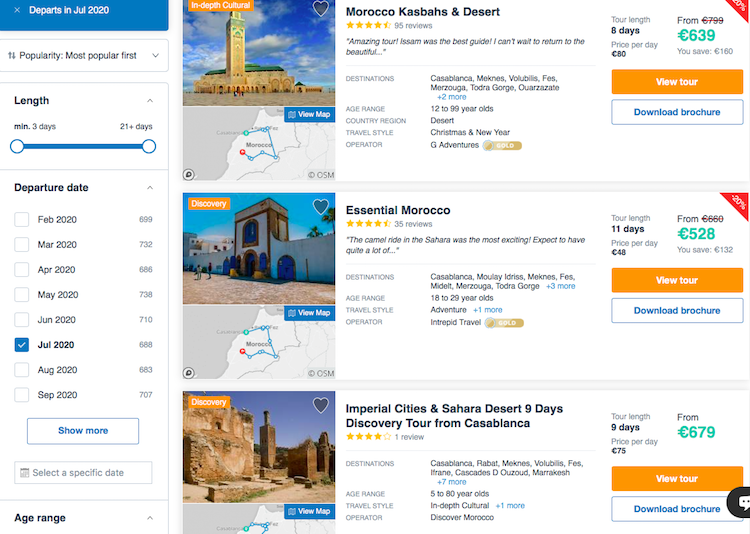Open View Map for Morocco Kasbahs tour
Screen dimensions: 750x534
tap(309, 114)
